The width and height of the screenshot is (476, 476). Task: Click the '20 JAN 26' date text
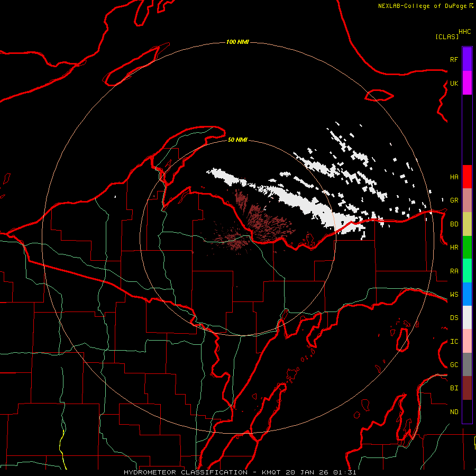pos(307,472)
